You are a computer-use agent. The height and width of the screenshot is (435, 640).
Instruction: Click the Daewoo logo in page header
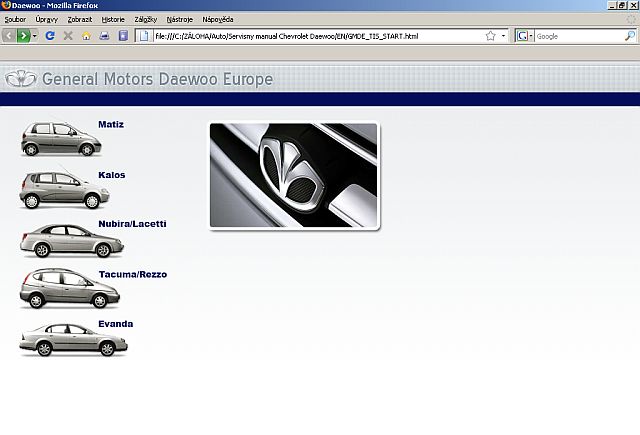click(x=21, y=78)
